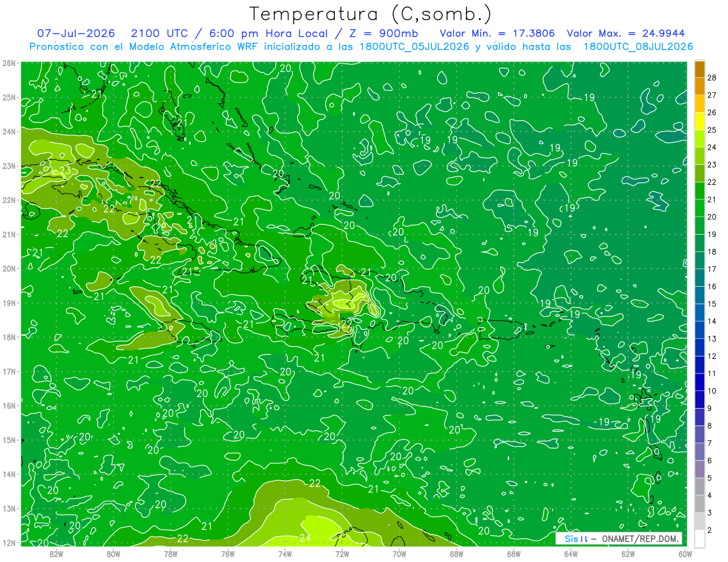Click the '16N' latitude axis label
This screenshot has width=728, height=562.
[8, 406]
